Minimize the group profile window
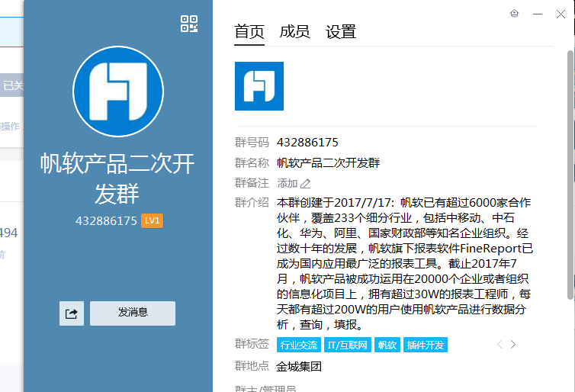575x392 pixels. 538,14
